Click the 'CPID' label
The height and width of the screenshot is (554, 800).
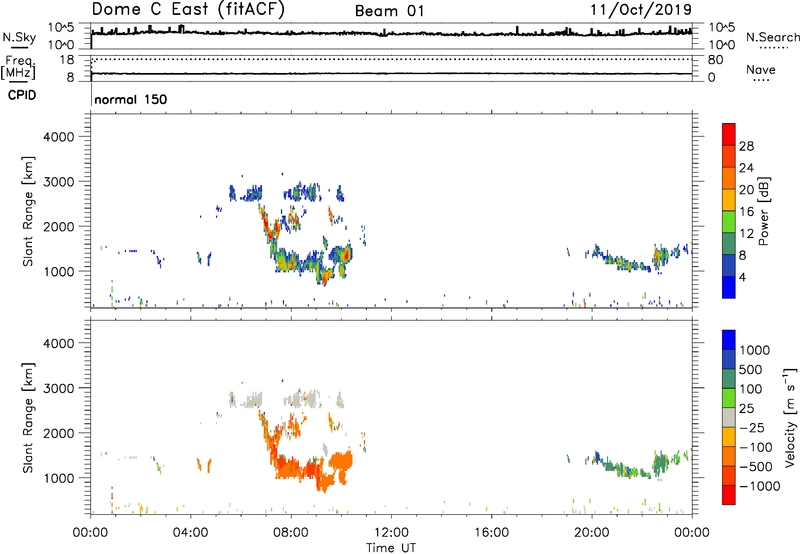22,95
